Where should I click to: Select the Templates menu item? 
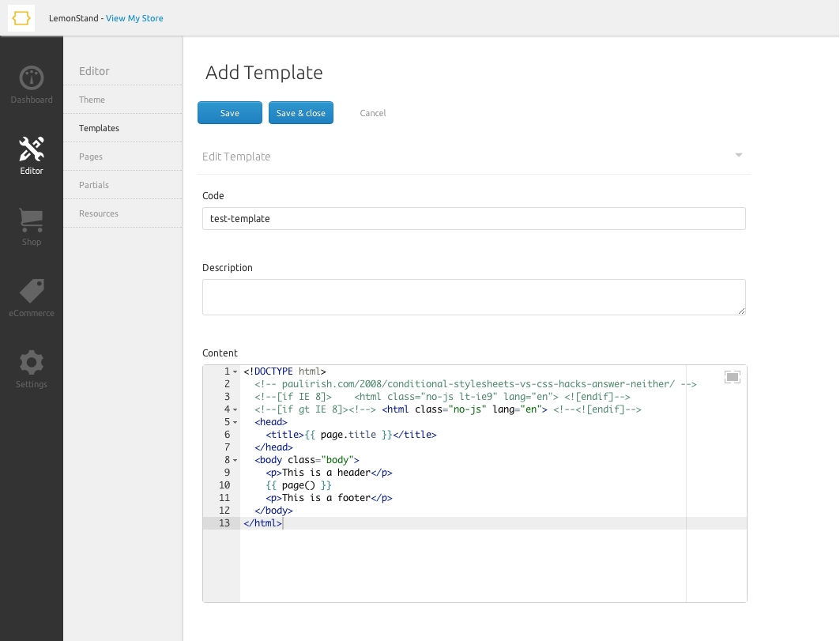coord(122,128)
